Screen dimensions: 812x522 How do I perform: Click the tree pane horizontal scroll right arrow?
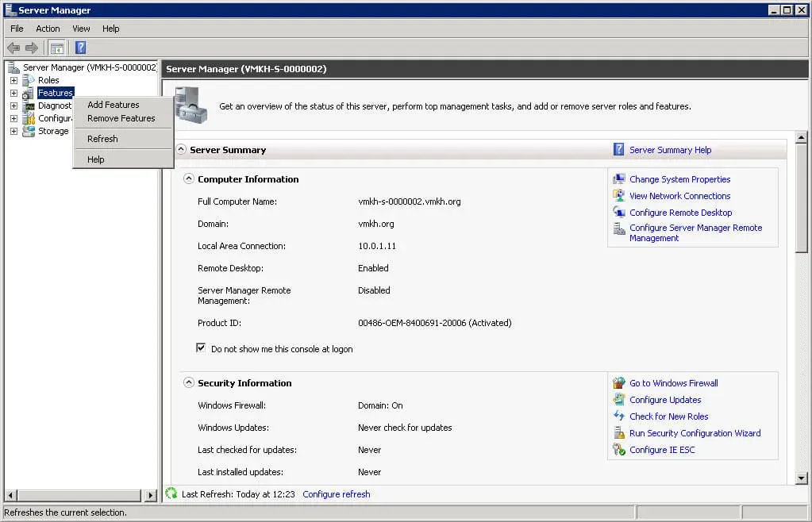tap(150, 495)
